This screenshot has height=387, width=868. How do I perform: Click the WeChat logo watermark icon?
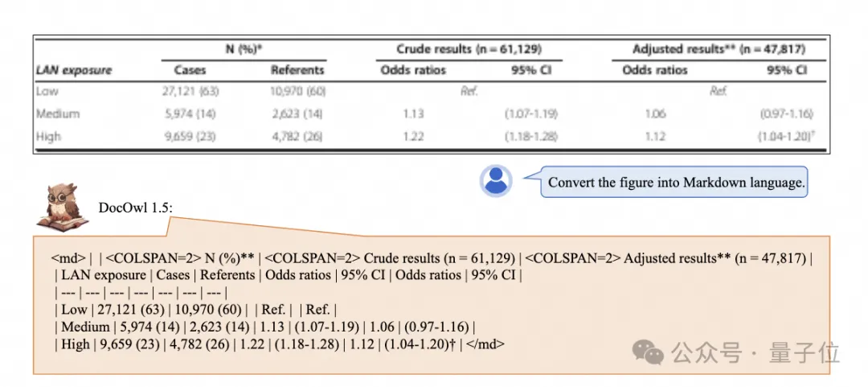[649, 351]
